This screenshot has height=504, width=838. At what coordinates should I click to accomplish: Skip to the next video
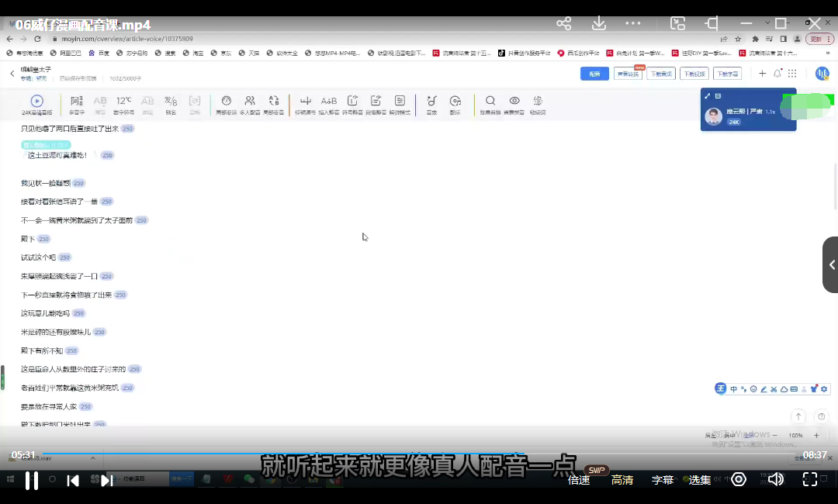[107, 481]
